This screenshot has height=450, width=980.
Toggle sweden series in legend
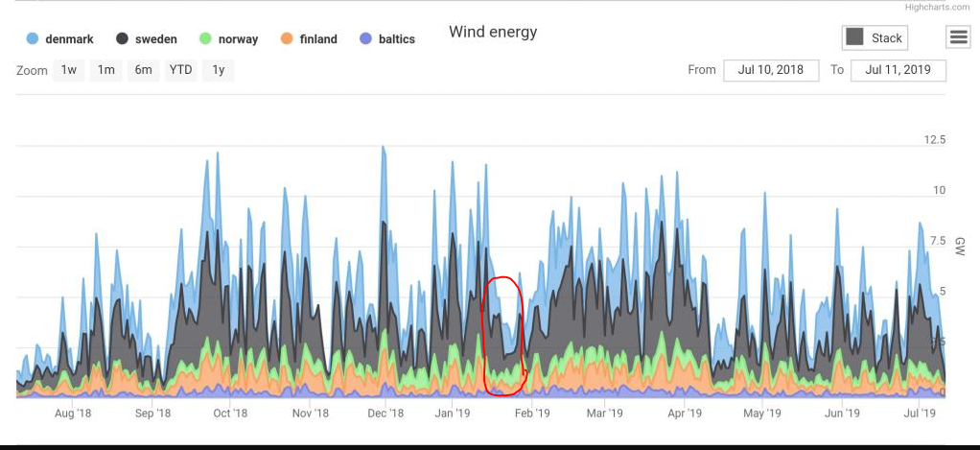147,39
